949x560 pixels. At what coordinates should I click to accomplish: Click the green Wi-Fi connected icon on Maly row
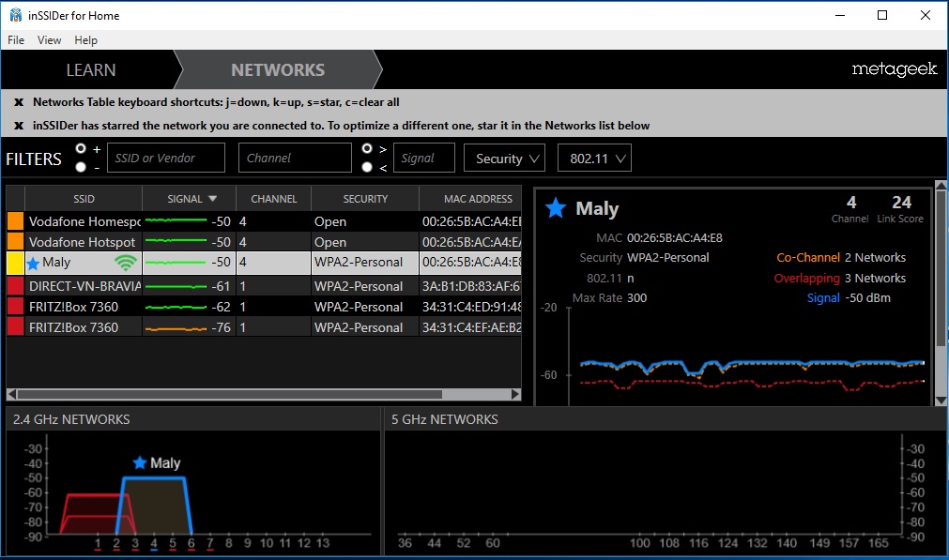pos(125,263)
